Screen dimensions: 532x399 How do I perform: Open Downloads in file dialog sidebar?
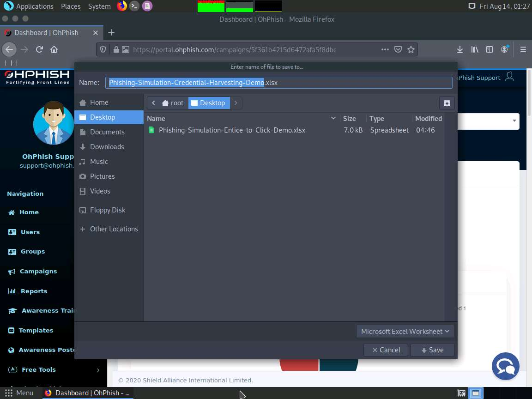click(x=109, y=146)
